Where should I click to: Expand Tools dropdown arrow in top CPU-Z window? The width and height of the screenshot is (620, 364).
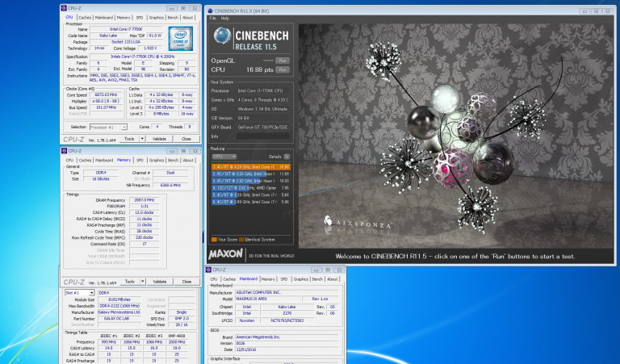tap(142, 139)
